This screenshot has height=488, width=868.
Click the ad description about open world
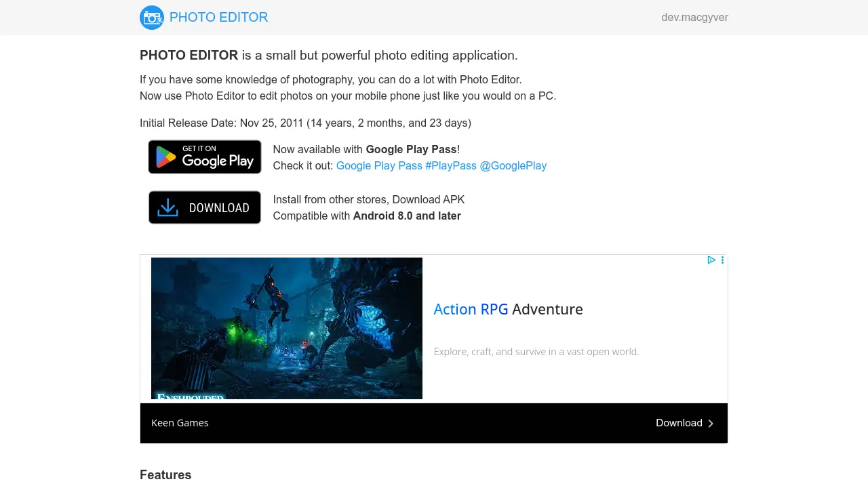tap(536, 352)
